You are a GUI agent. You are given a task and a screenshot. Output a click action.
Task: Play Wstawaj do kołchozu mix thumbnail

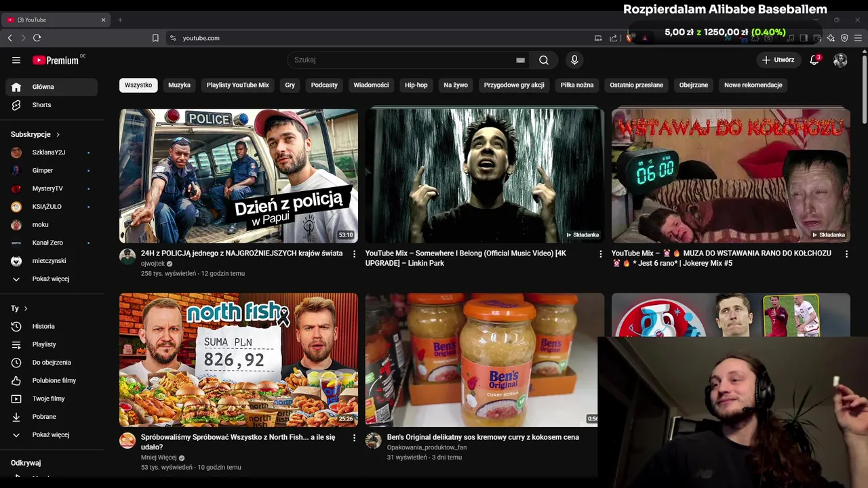(731, 176)
